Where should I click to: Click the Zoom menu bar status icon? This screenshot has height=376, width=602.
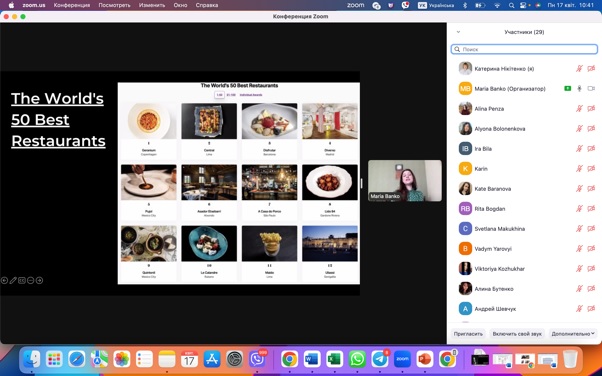point(356,5)
